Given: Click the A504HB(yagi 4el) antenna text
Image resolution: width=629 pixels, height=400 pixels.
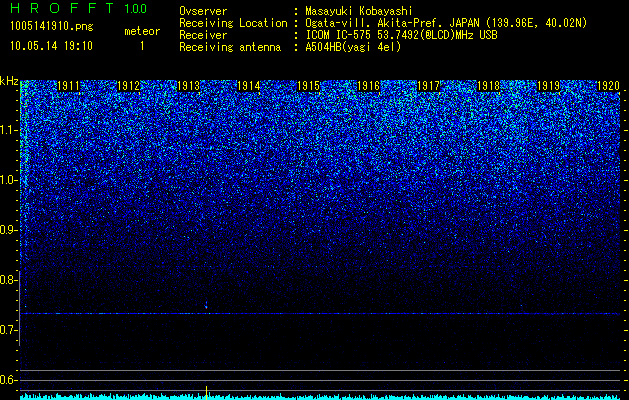Looking at the screenshot, I should coord(353,47).
